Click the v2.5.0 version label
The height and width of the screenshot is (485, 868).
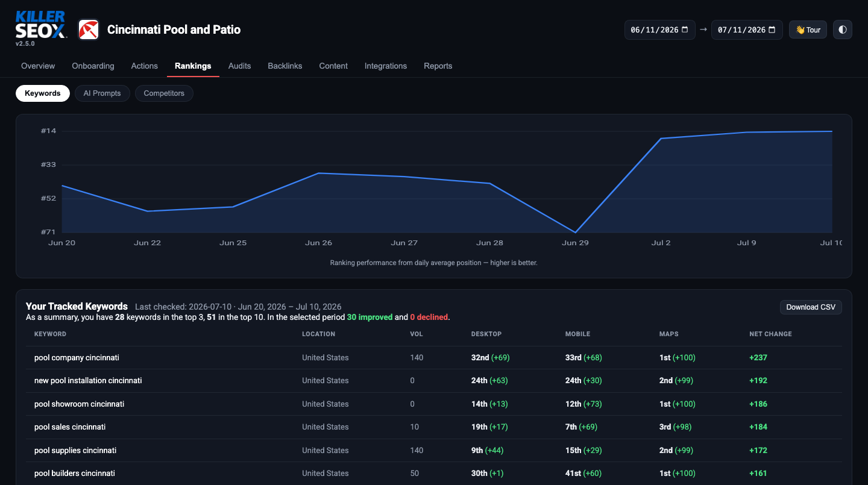(25, 43)
